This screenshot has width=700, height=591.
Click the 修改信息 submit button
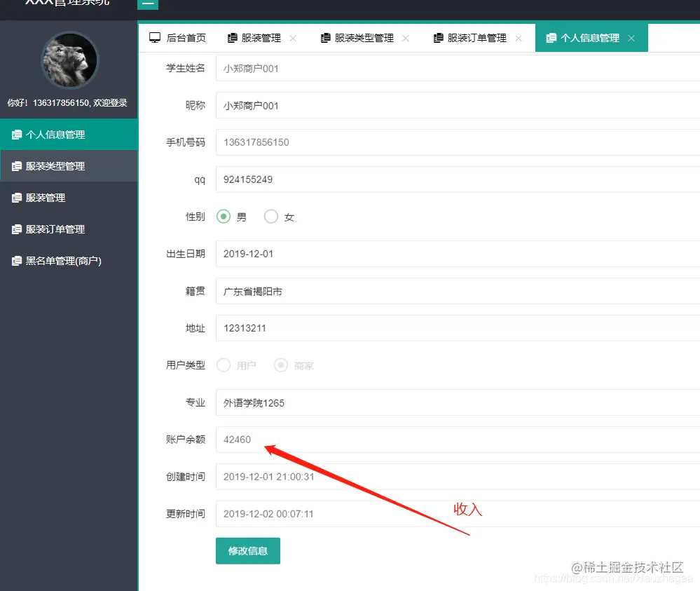(x=247, y=551)
